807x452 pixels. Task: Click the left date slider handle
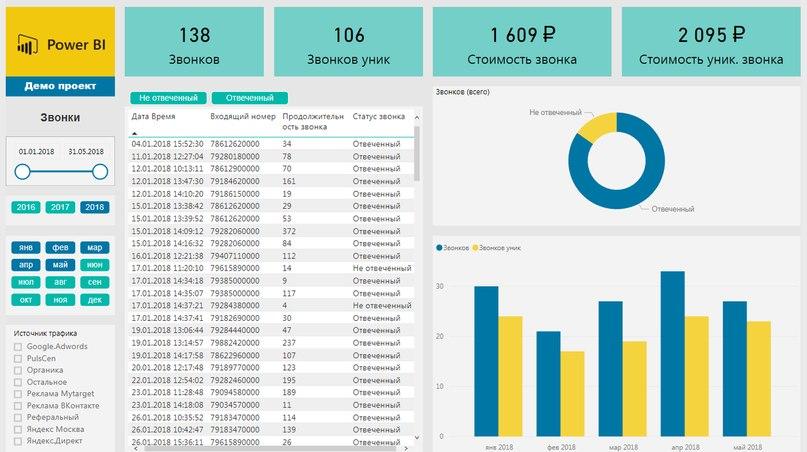pos(23,171)
